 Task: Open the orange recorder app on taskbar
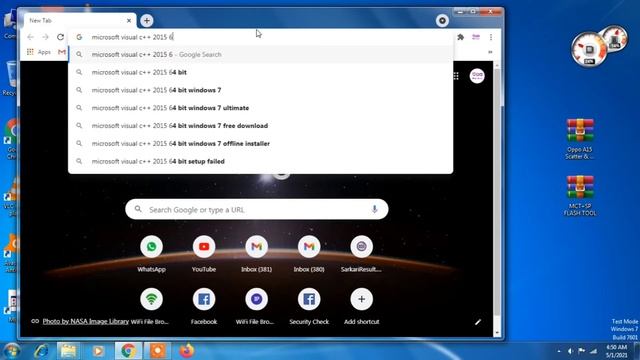(x=158, y=351)
